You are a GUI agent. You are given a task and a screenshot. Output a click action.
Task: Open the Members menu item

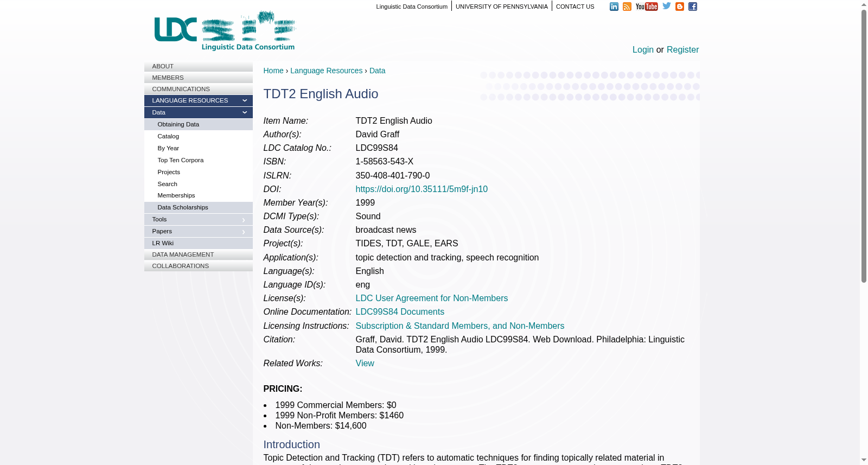pos(199,78)
